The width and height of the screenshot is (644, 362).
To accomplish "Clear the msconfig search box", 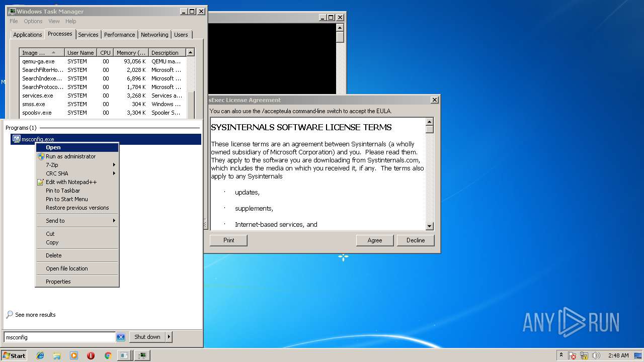I will [121, 337].
